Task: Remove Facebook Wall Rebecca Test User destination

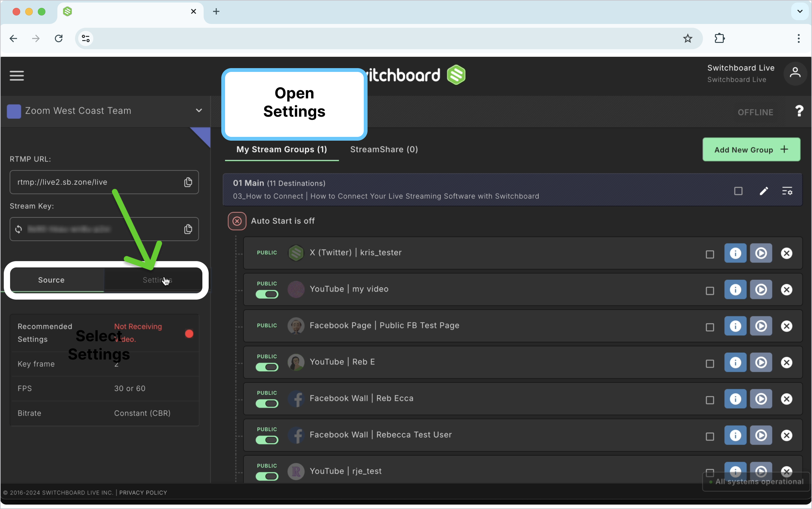Action: [786, 435]
